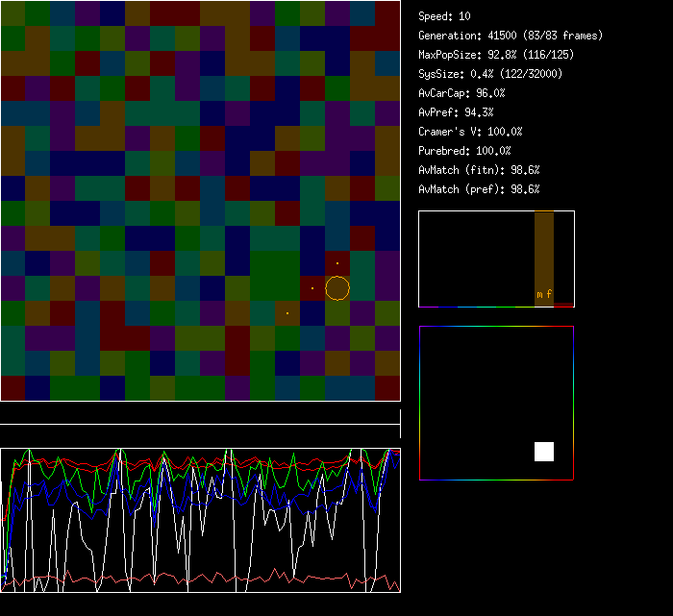Click the yellow dot left of the circle

coord(312,287)
